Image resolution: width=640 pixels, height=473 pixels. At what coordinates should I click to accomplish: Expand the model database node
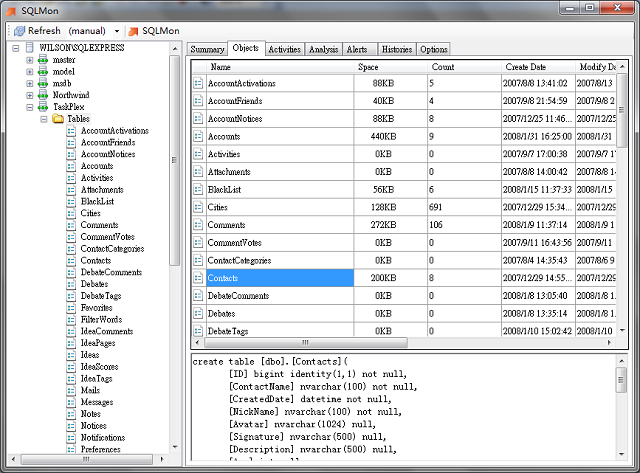tap(28, 72)
